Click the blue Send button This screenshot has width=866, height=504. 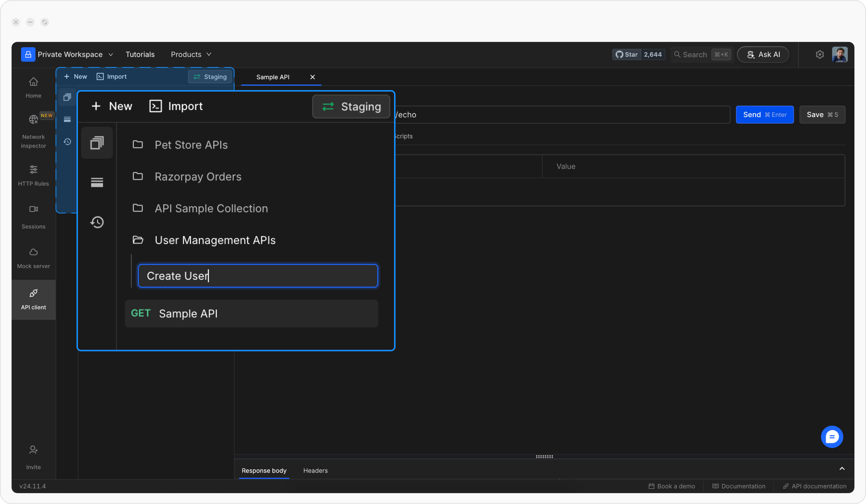[765, 115]
